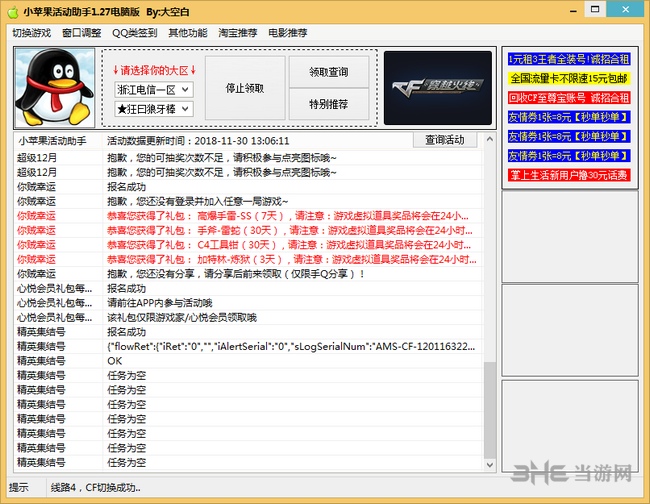Viewport: 650px width, 504px height.
Task: Open the 全国流量卡不限速15元包邮 yellow ad
Action: pos(569,78)
